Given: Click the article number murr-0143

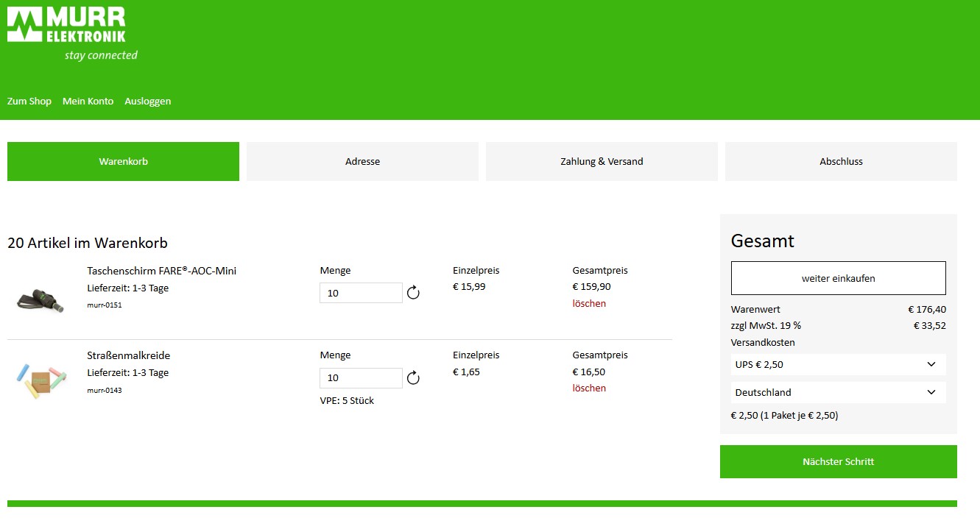Looking at the screenshot, I should pyautogui.click(x=104, y=391).
